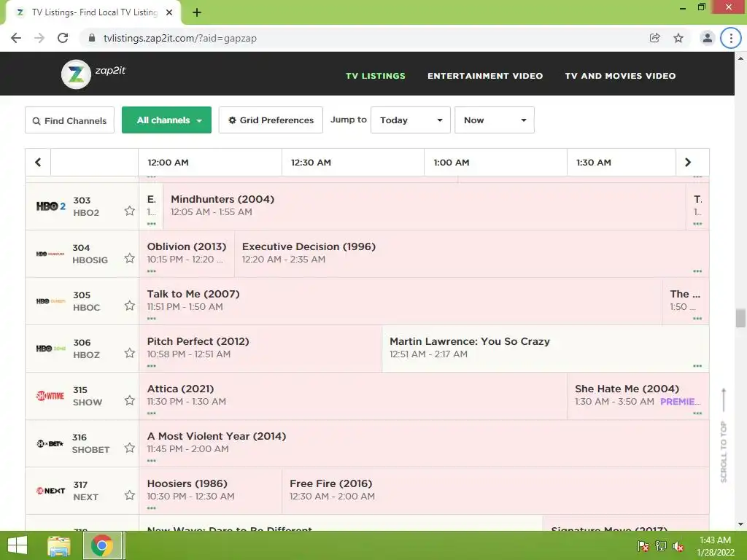Click the SHO×BET channel logo
Screen dimensions: 747x560
coord(50,443)
